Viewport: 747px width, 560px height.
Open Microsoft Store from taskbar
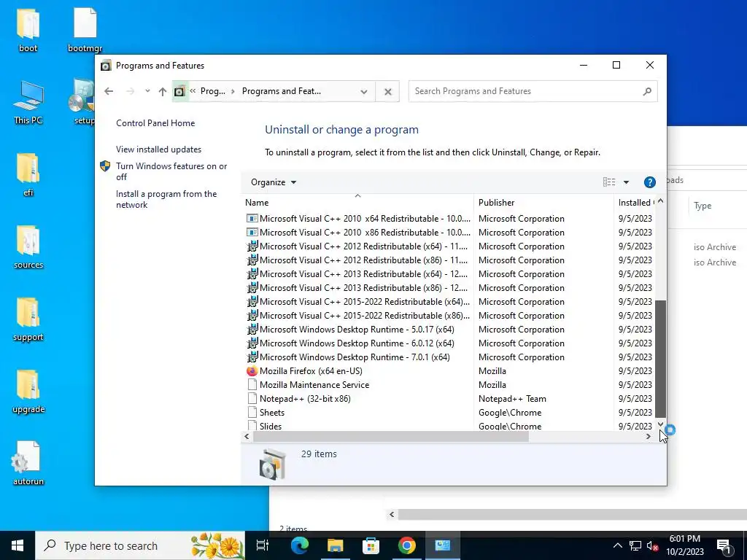pos(371,545)
